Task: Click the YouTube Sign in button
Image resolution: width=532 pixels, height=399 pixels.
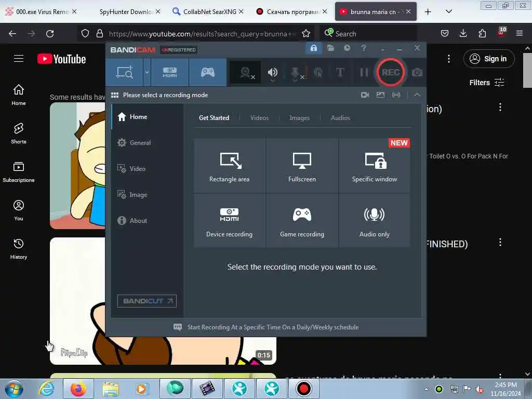Action: click(488, 59)
